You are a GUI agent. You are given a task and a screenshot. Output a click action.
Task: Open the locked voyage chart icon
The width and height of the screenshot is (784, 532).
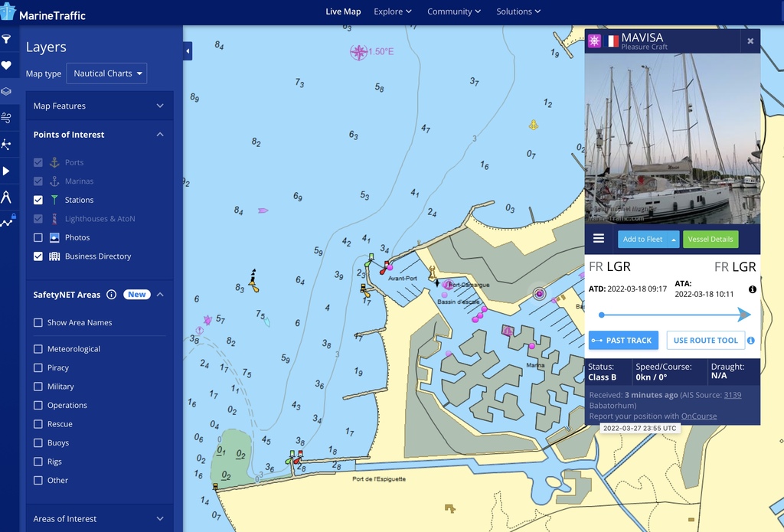click(7, 221)
